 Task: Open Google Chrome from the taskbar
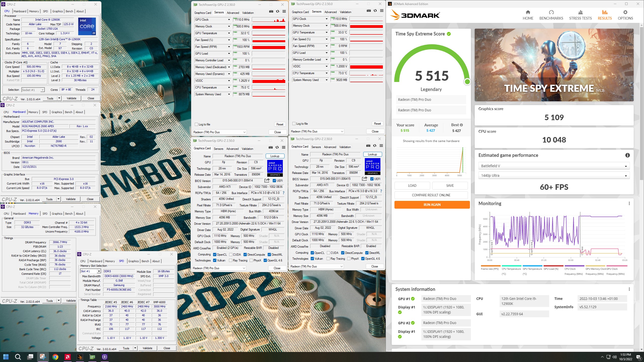[x=55, y=357]
